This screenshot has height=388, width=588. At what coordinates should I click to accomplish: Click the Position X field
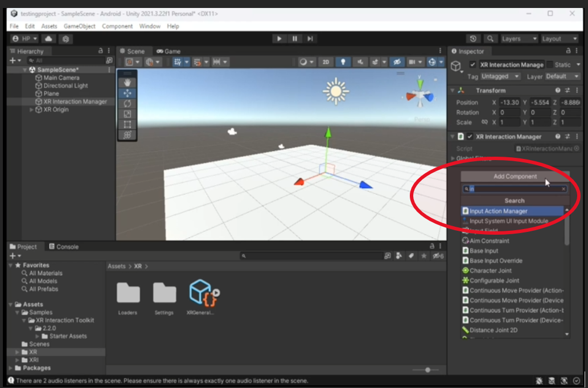pyautogui.click(x=510, y=102)
